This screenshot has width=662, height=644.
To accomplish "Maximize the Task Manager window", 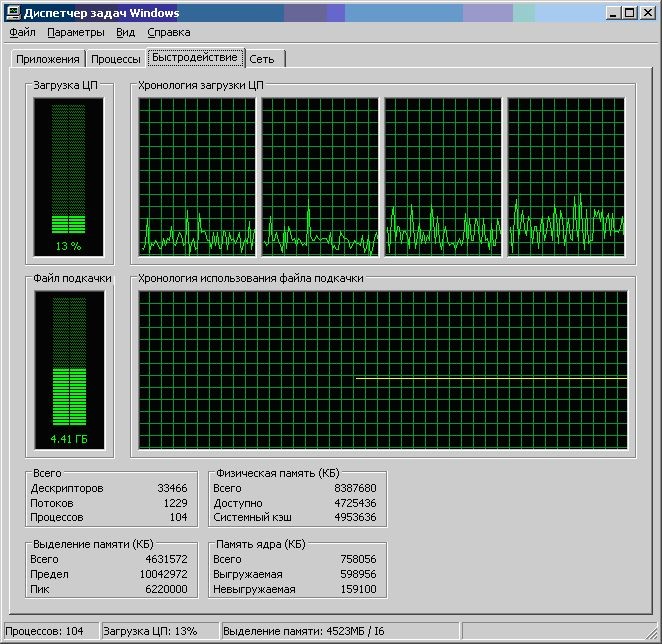I will point(629,12).
